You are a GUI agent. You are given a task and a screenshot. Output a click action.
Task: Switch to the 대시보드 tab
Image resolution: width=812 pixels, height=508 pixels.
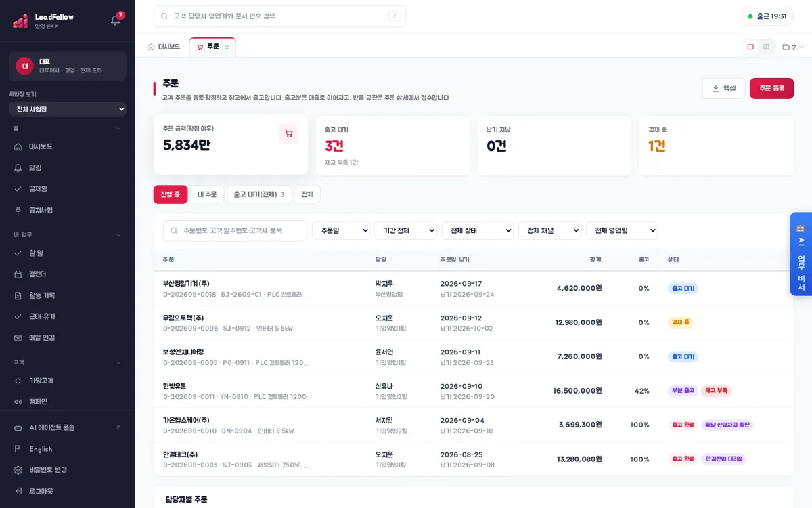[164, 47]
